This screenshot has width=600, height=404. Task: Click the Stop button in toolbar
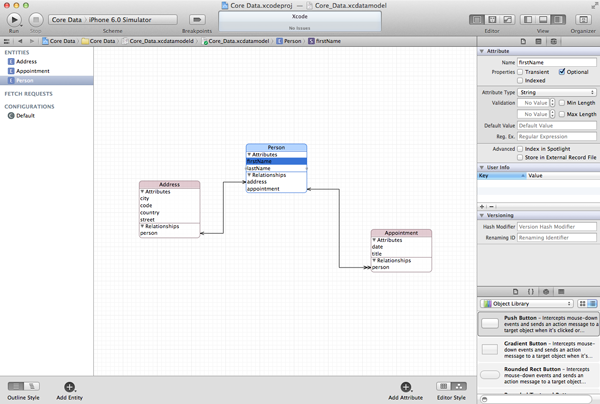36,20
